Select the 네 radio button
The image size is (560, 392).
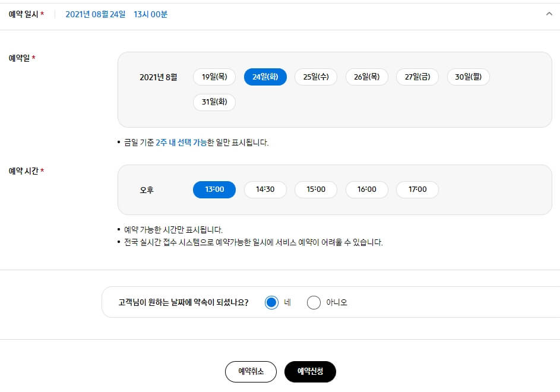pos(271,302)
